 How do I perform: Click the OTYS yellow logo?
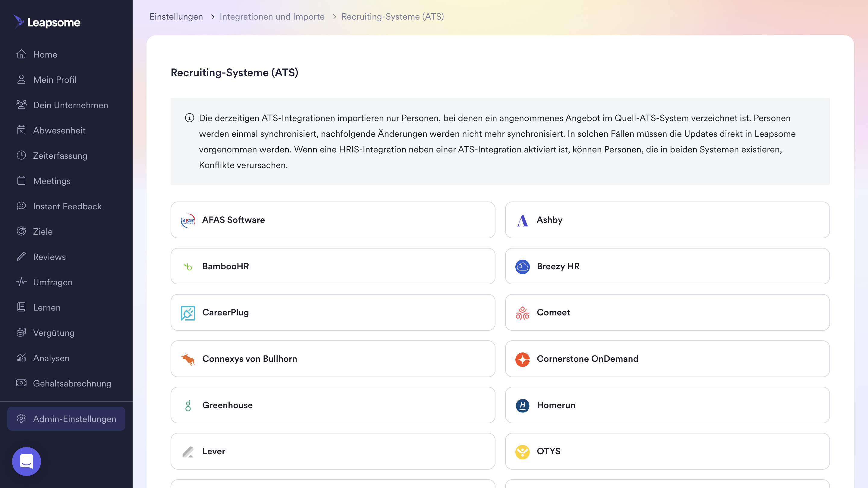point(522,452)
